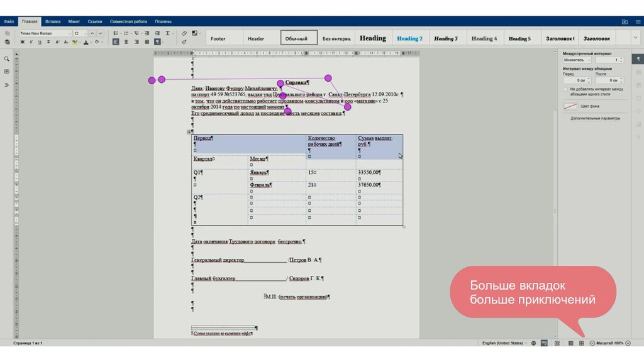Image resolution: width=644 pixels, height=362 pixels.
Task: Set document language globe icon
Action: pyautogui.click(x=533, y=343)
